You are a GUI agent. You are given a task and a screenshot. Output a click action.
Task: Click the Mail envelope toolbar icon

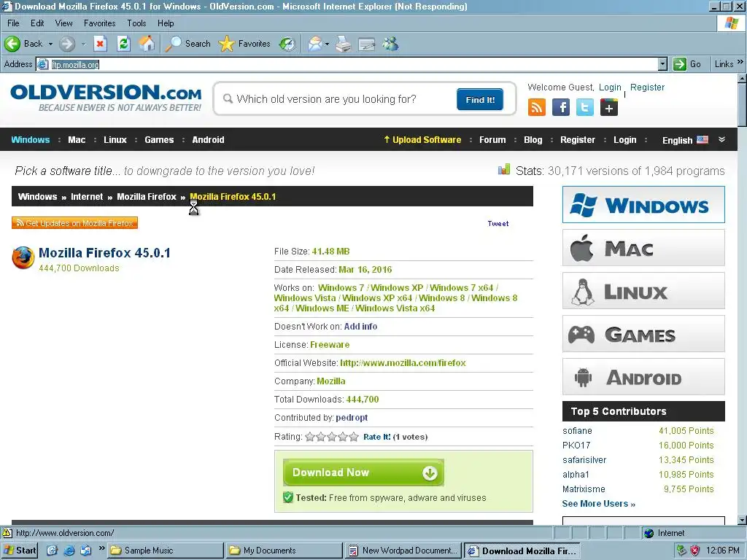click(x=315, y=44)
